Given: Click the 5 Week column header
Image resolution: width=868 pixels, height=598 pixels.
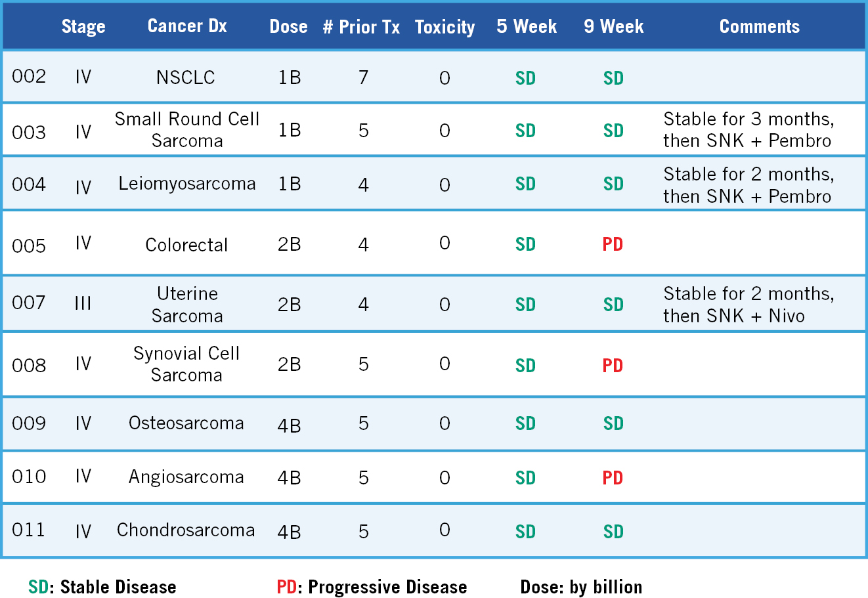Looking at the screenshot, I should coord(527,27).
